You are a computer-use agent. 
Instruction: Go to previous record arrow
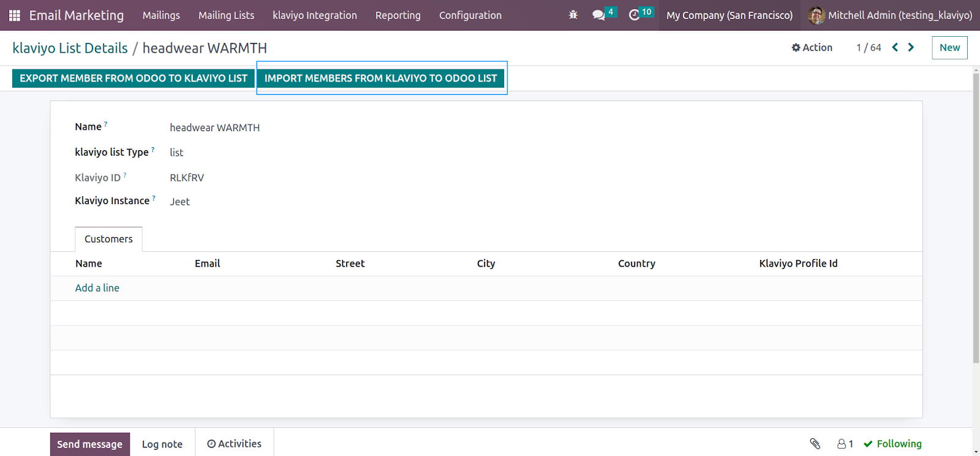[895, 47]
